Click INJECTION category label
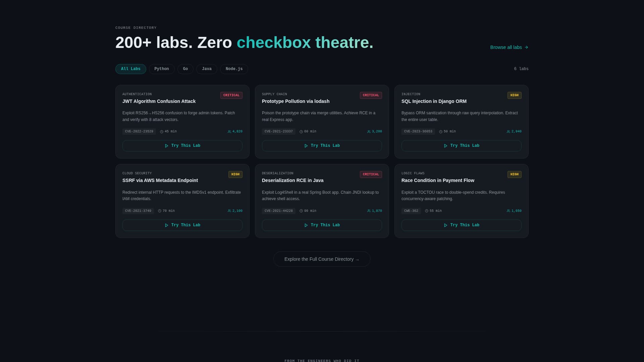The height and width of the screenshot is (362, 644). [411, 94]
